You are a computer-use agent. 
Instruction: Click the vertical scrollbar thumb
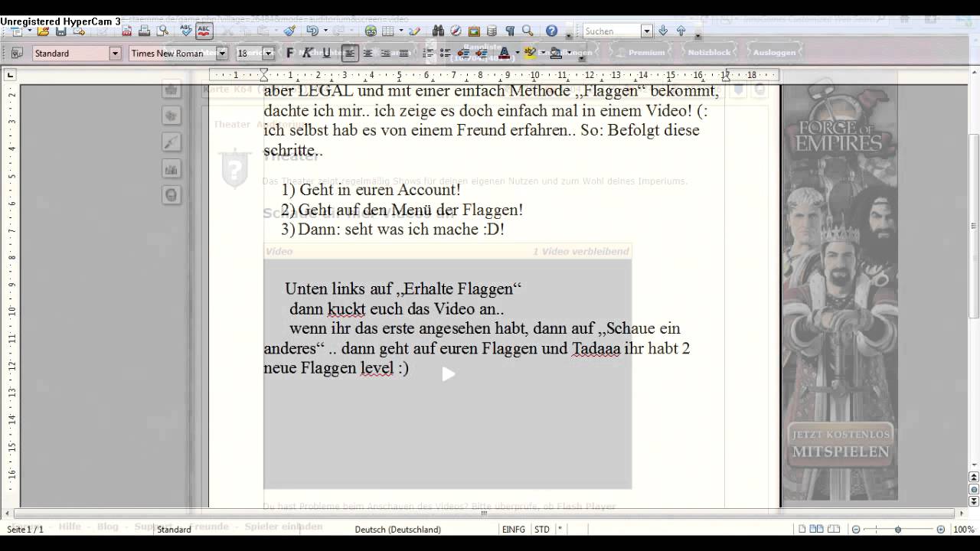click(x=974, y=226)
